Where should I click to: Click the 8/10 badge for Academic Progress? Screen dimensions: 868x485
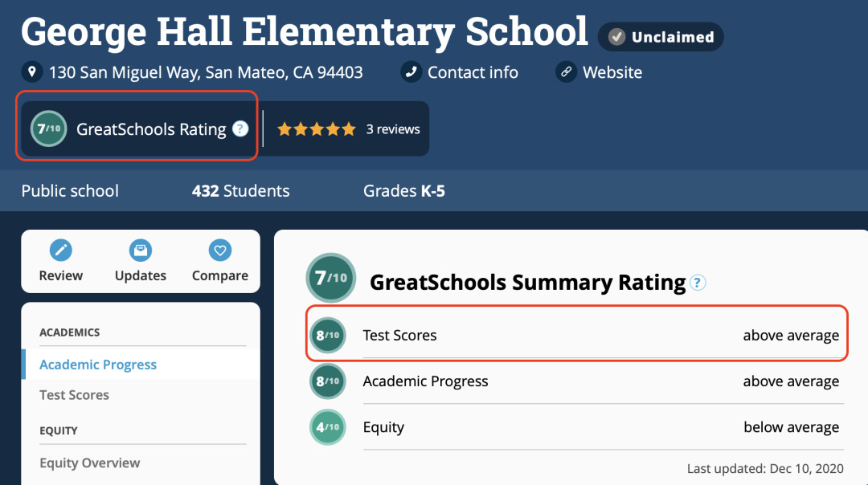coord(328,381)
